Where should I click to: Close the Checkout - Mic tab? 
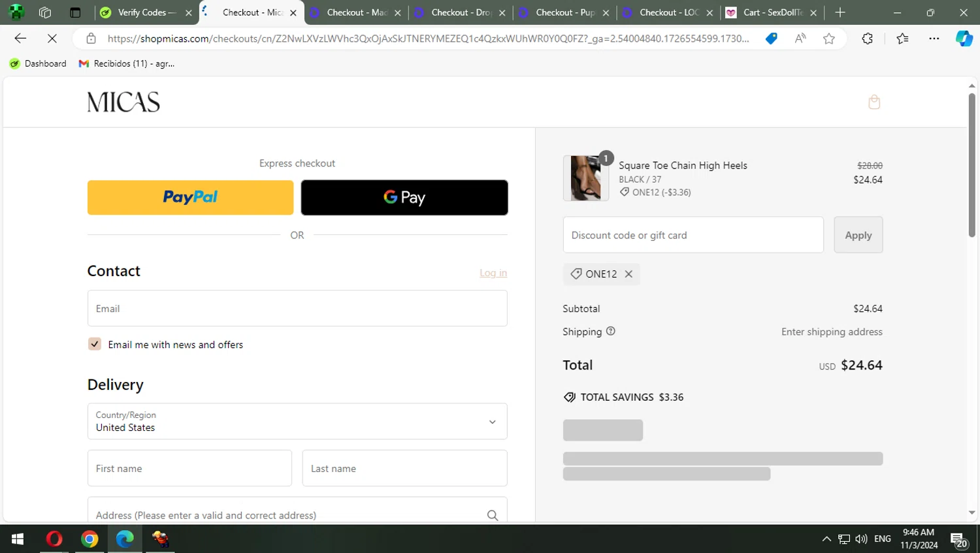coord(293,12)
